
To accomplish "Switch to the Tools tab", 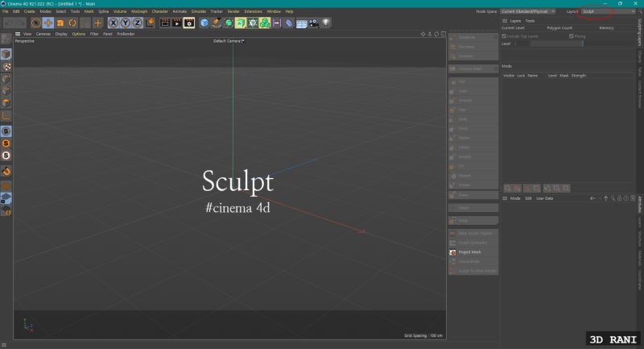I will (530, 21).
